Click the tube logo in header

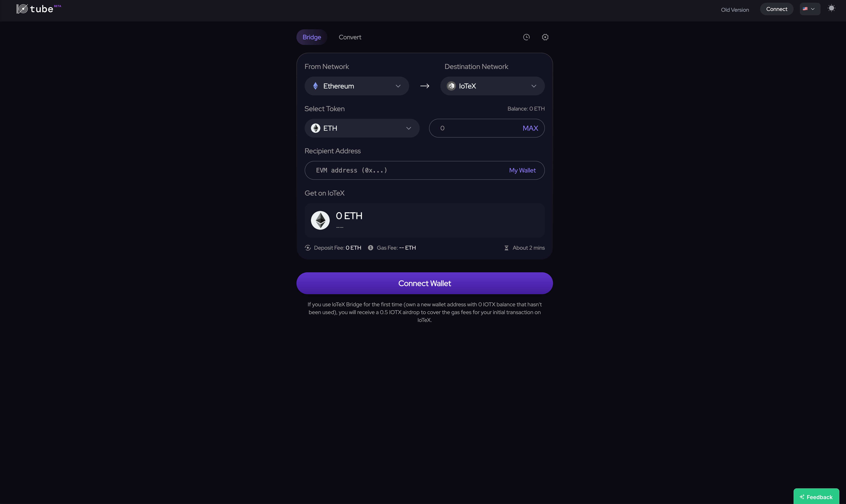(35, 9)
